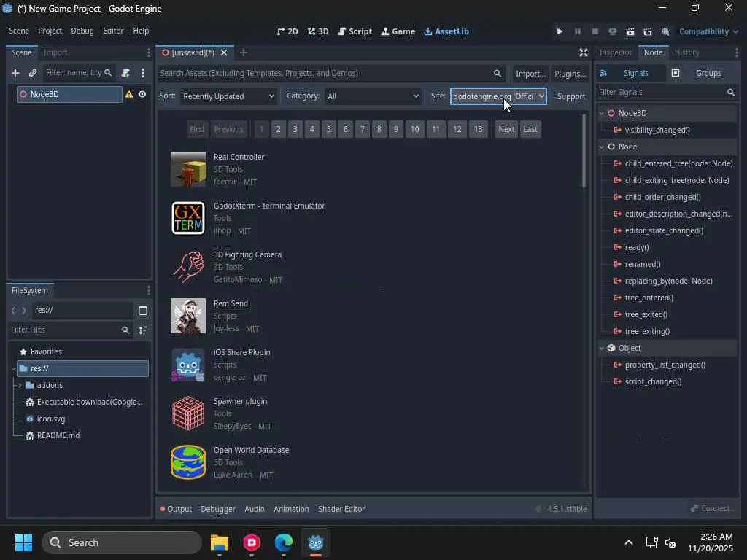747x560 pixels.
Task: Show the Signals panel
Action: click(x=630, y=73)
